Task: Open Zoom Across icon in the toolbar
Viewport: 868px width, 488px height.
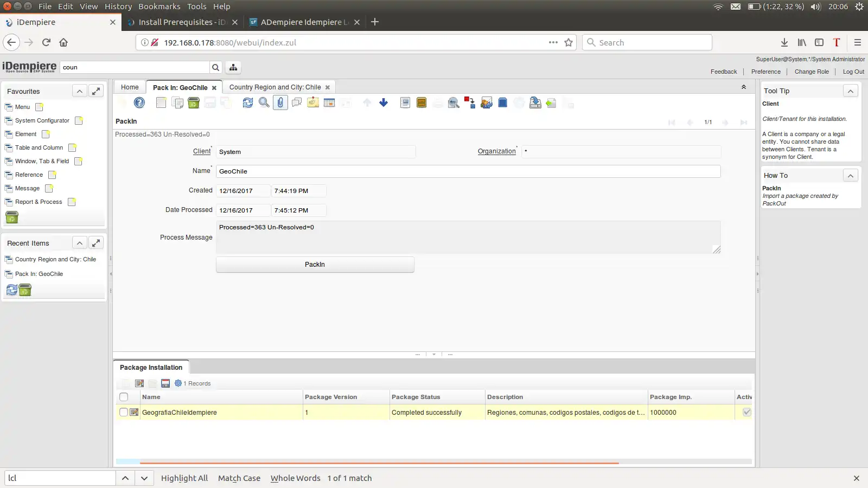Action: tap(454, 102)
